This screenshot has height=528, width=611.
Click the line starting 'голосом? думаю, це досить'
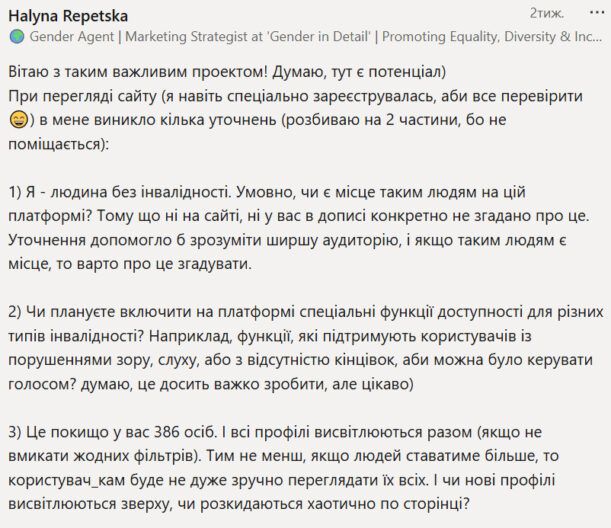pyautogui.click(x=211, y=384)
